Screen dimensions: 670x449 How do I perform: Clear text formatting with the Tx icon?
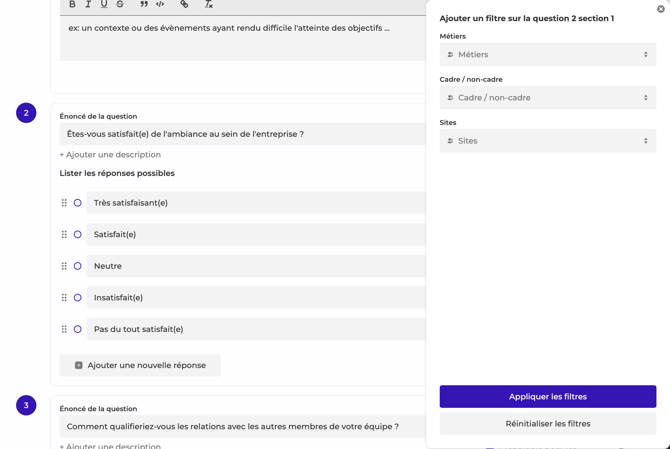208,5
